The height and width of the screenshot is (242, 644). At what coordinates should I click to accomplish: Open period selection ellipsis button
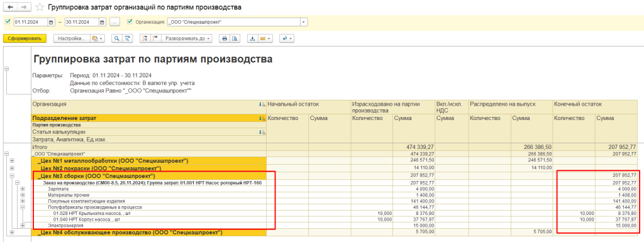tap(115, 22)
